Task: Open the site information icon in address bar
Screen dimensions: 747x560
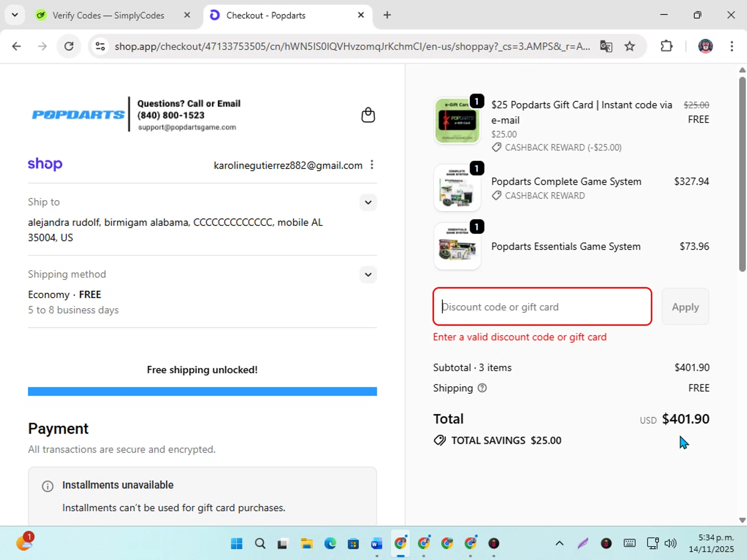Action: (100, 46)
